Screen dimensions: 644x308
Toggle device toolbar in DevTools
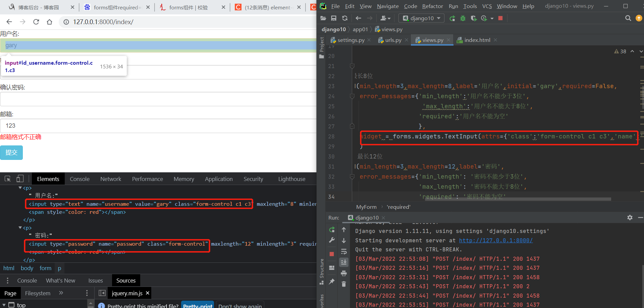pyautogui.click(x=20, y=179)
